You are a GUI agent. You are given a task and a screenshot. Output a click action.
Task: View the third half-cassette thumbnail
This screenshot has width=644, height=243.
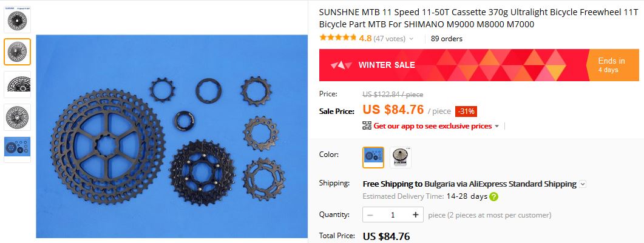17,84
